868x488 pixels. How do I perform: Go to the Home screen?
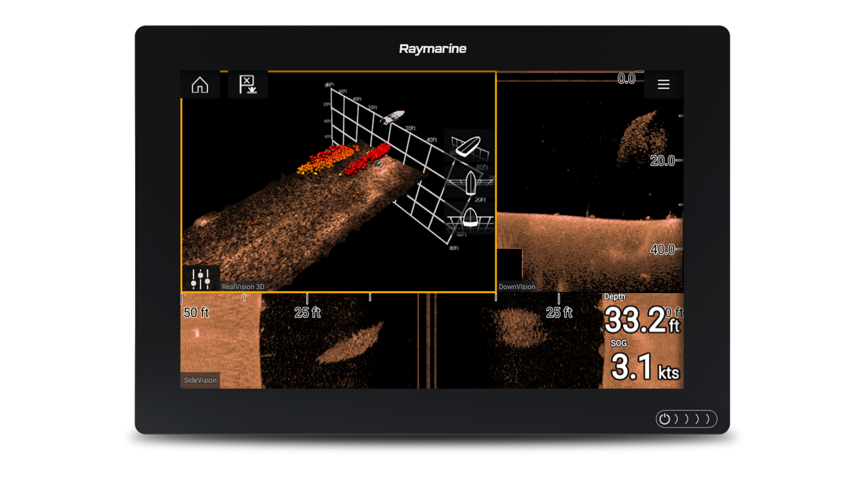click(x=200, y=84)
